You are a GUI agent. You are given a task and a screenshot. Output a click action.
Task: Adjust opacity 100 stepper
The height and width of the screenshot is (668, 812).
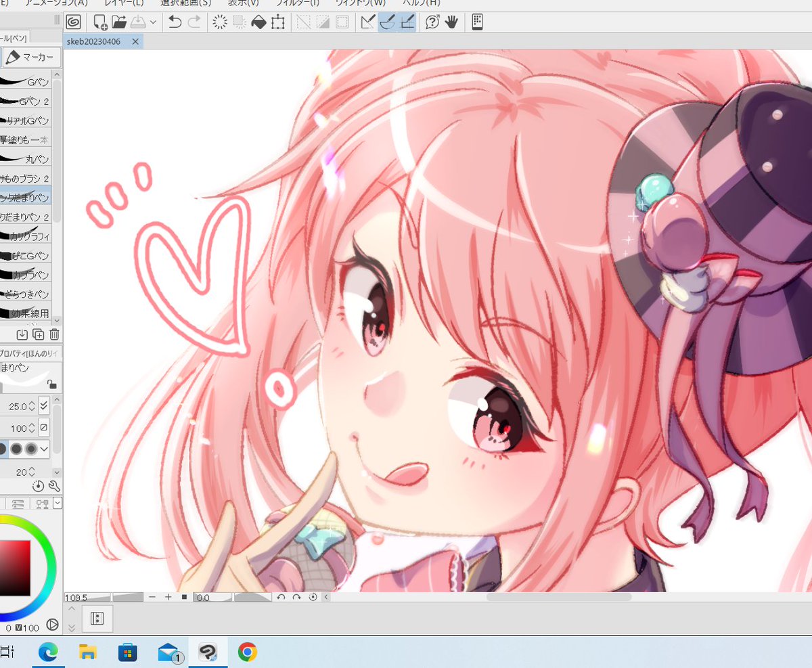(x=32, y=428)
